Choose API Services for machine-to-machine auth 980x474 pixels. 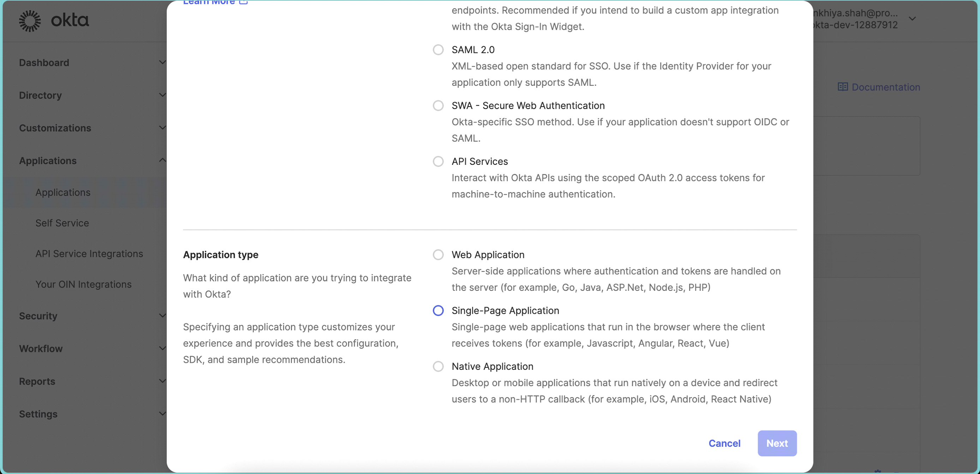pyautogui.click(x=438, y=161)
